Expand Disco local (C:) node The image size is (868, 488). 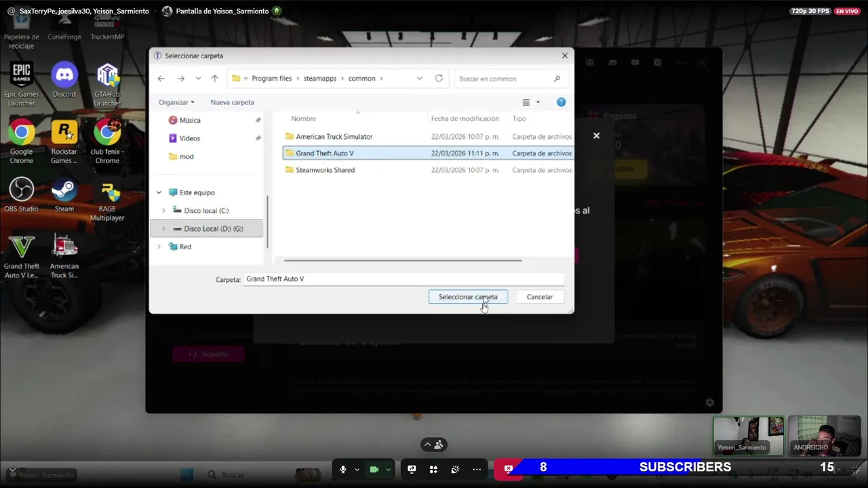tap(163, 211)
